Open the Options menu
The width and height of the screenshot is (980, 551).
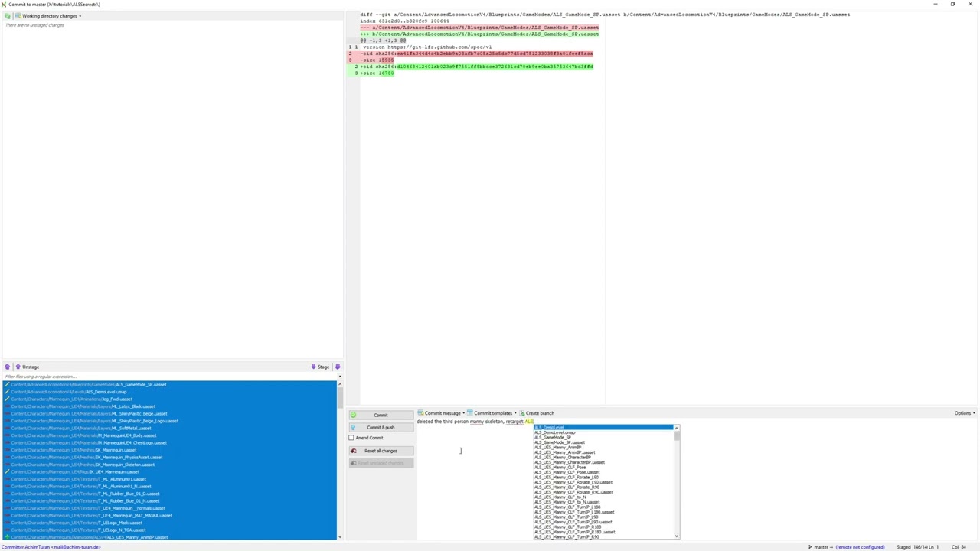(964, 413)
